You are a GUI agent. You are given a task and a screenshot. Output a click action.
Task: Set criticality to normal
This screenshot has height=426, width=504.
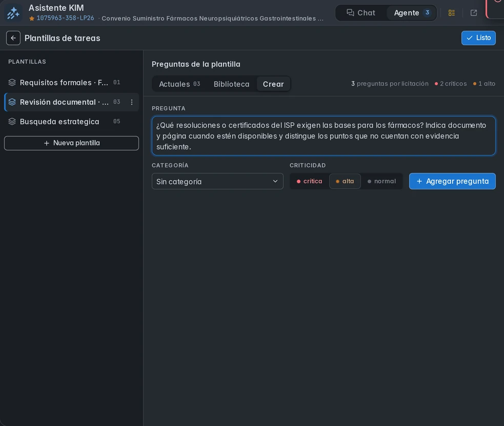pos(381,181)
